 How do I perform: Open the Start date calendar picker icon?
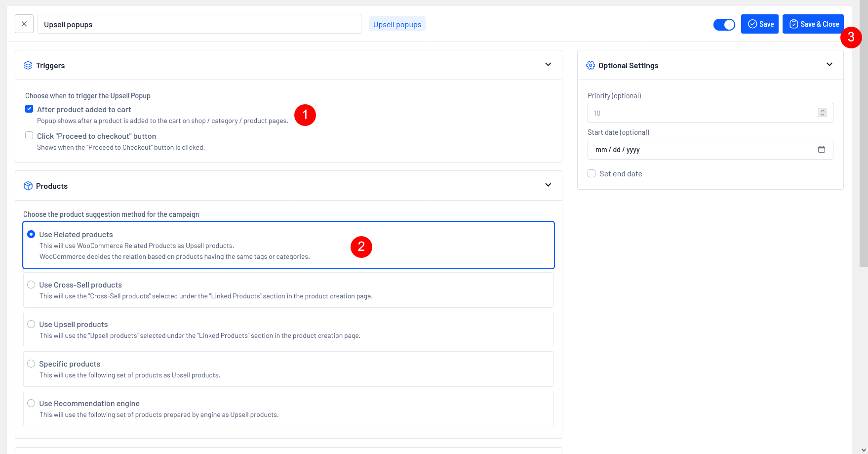coord(822,150)
